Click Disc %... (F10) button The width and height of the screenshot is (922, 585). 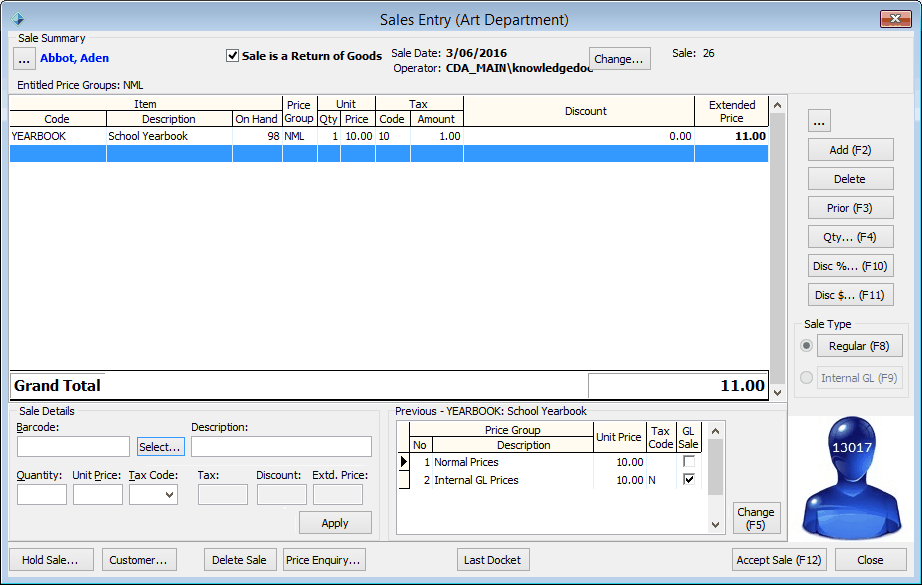click(x=850, y=266)
